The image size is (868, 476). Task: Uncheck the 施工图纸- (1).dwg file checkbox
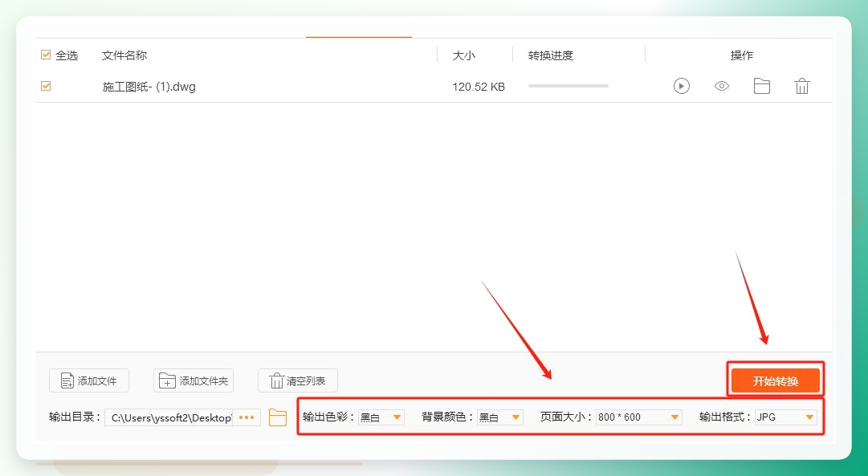[46, 86]
